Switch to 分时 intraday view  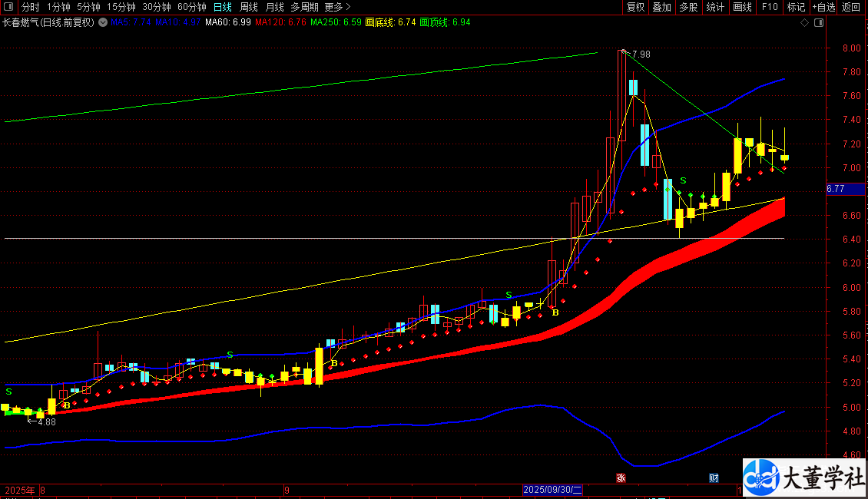(x=31, y=7)
